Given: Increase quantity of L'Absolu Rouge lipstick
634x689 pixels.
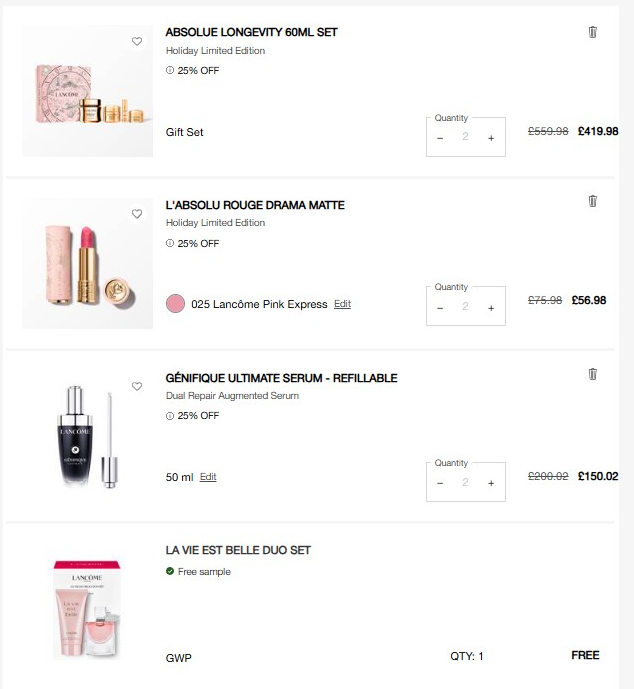Looking at the screenshot, I should pyautogui.click(x=491, y=308).
